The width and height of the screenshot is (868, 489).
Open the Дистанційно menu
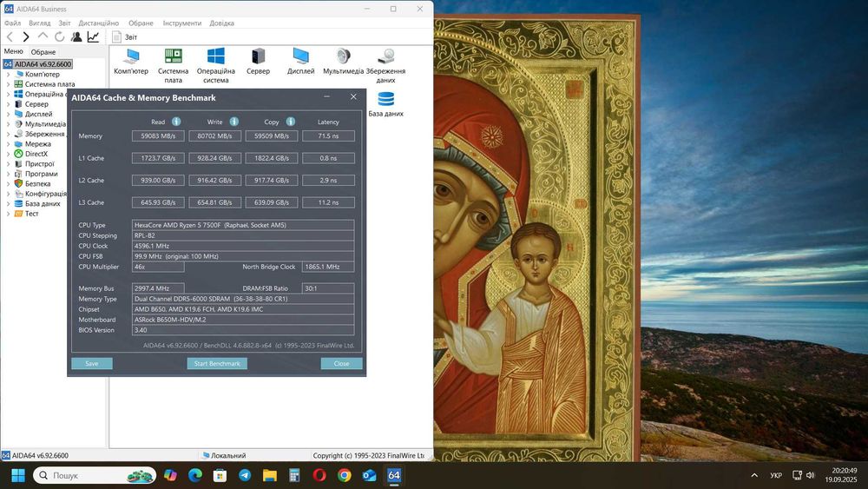99,23
